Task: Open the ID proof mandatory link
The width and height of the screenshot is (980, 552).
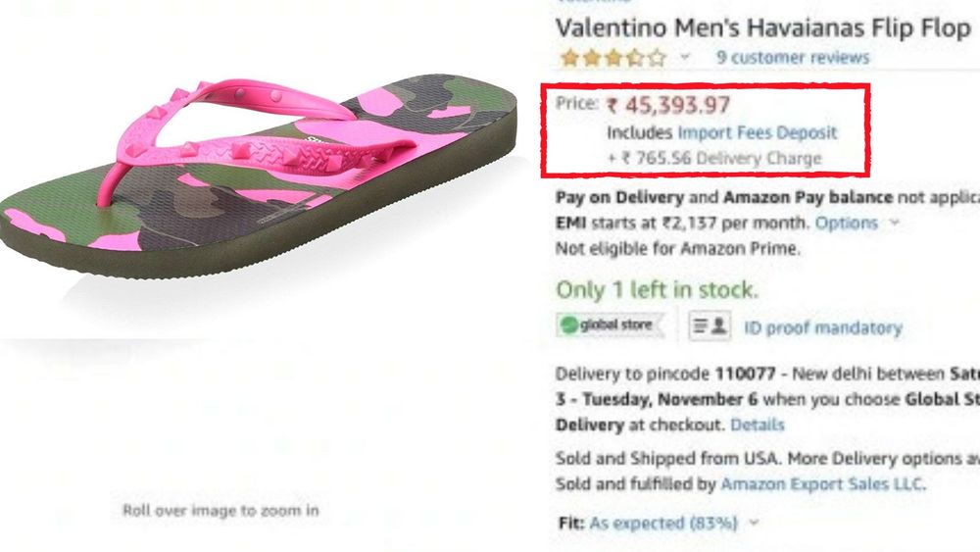Action: (x=823, y=327)
